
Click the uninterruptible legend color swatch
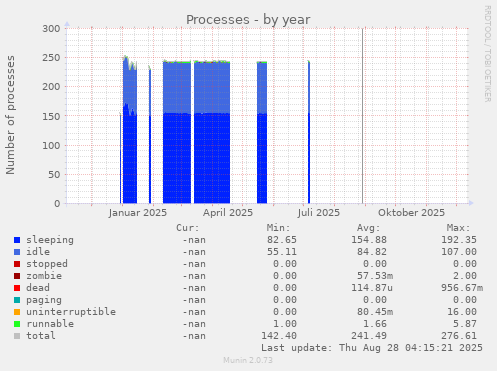(17, 312)
